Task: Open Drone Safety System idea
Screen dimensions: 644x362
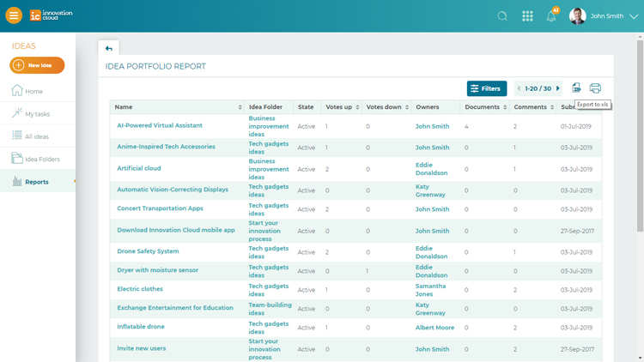Action: [148, 251]
